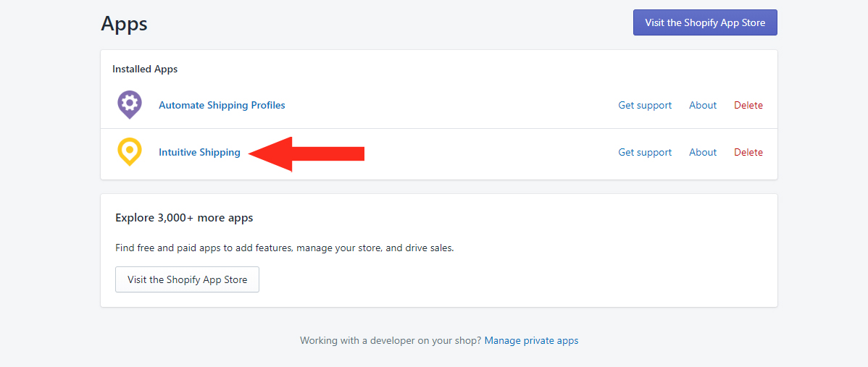Click the 'Working with a developer' footer text
The image size is (868, 367).
(x=390, y=340)
